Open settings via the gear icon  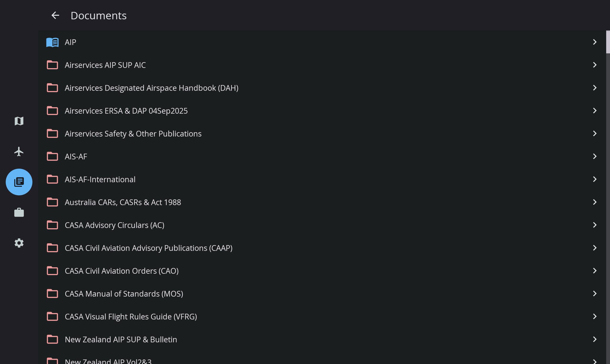pos(19,243)
